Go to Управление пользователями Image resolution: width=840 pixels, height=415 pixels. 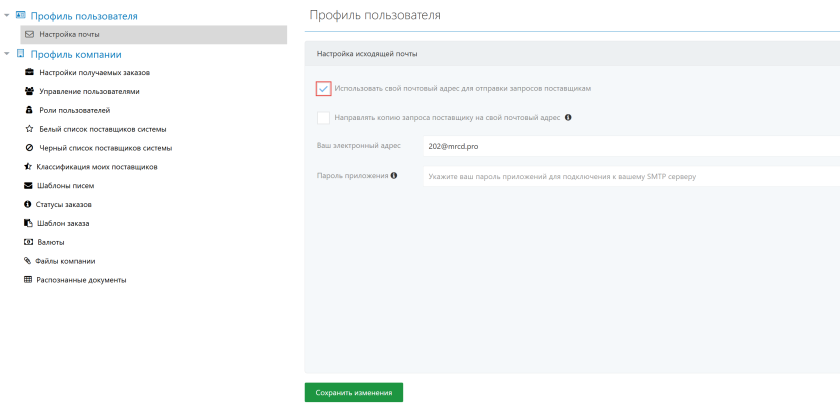89,92
